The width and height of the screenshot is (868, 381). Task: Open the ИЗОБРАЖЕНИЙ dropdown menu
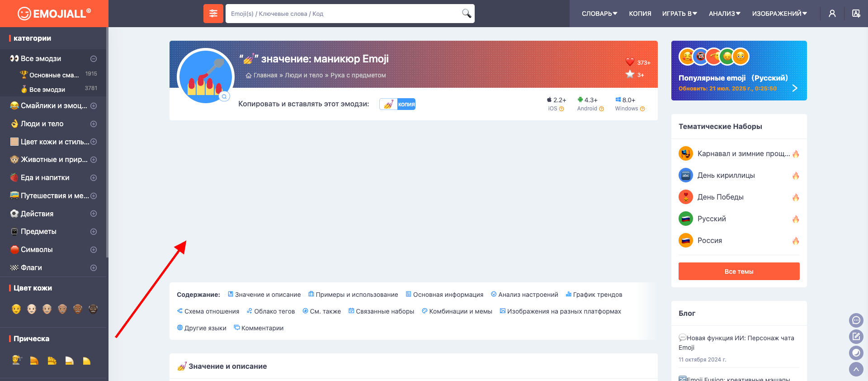coord(779,14)
